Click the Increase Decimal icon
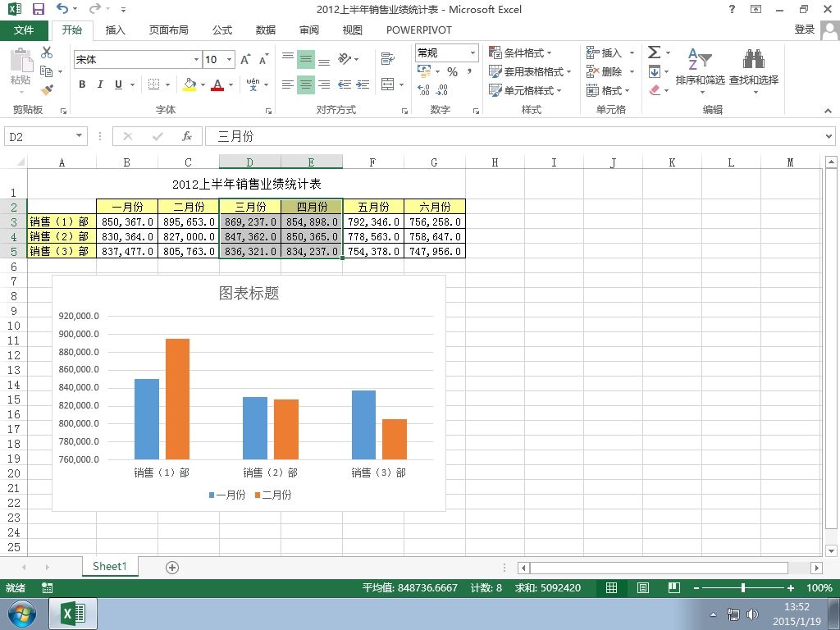This screenshot has width=840, height=630. click(423, 89)
